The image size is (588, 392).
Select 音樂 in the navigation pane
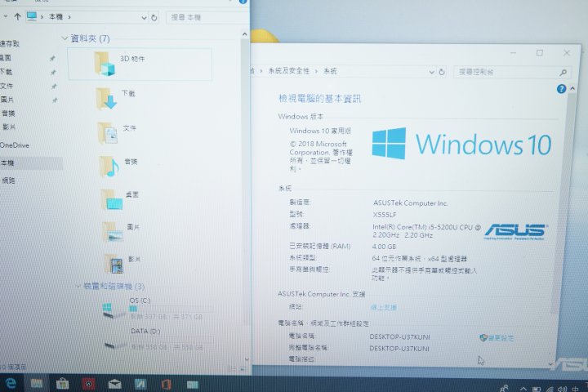(8, 114)
